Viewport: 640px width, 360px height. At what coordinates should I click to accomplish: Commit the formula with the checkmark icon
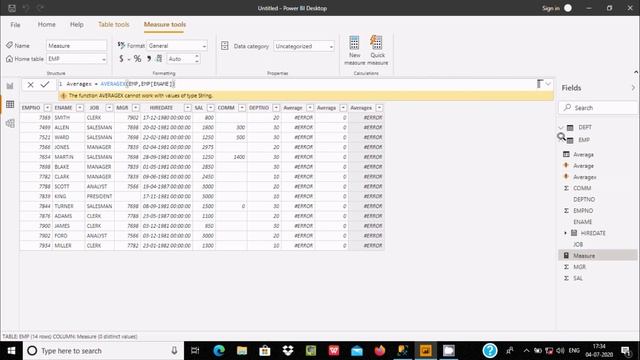44,84
